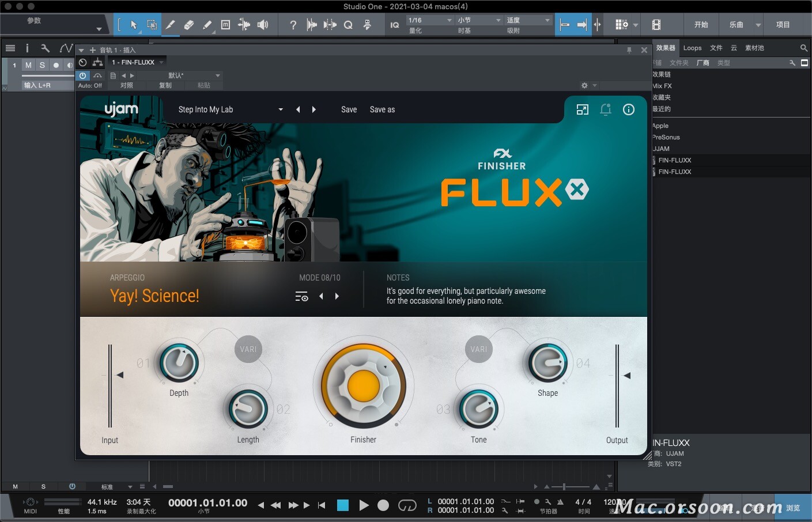The height and width of the screenshot is (522, 812).
Task: Click the transport play button
Action: click(x=364, y=505)
